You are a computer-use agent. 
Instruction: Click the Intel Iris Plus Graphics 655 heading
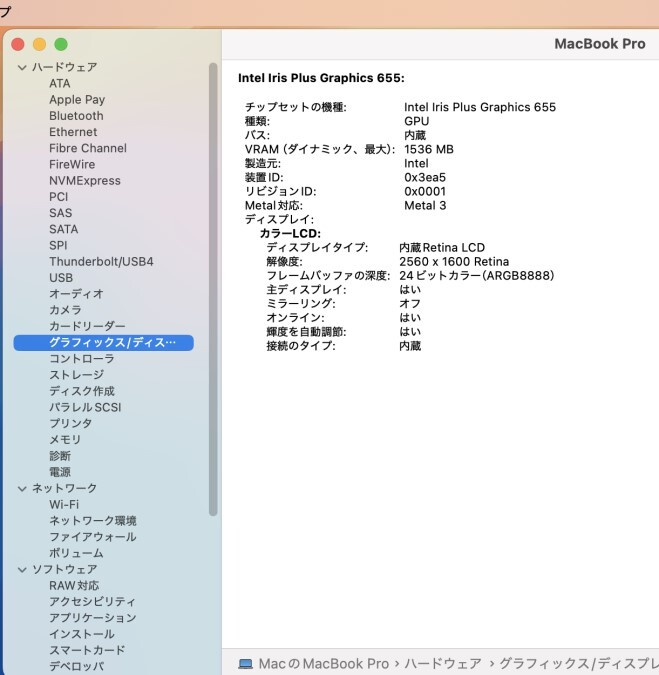[x=321, y=78]
